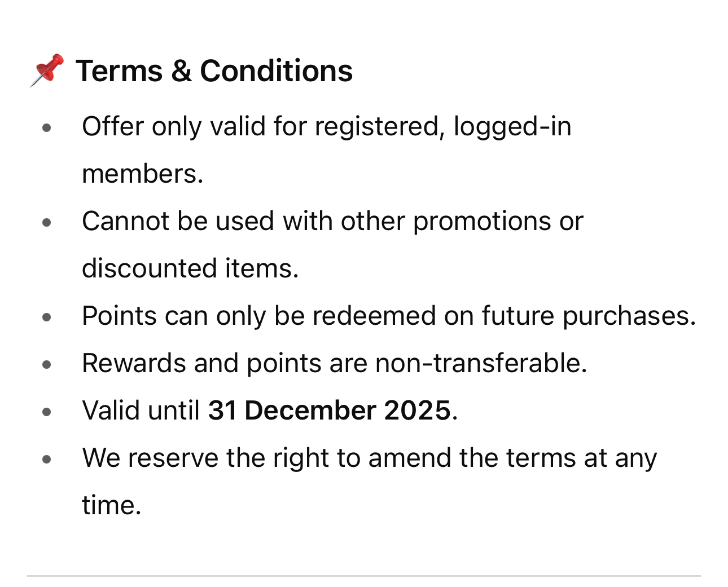Click the bullet beside "Offer only valid"
This screenshot has height=587, width=728.
47,128
